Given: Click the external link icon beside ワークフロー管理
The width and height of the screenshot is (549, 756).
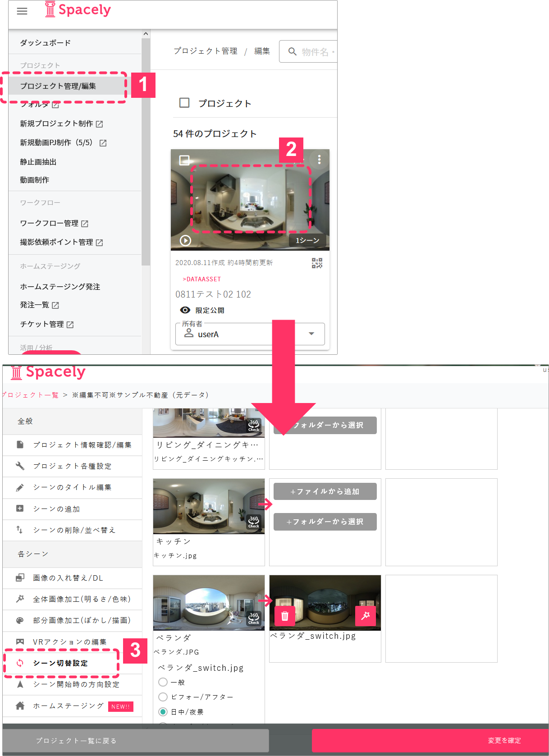Looking at the screenshot, I should pyautogui.click(x=85, y=224).
